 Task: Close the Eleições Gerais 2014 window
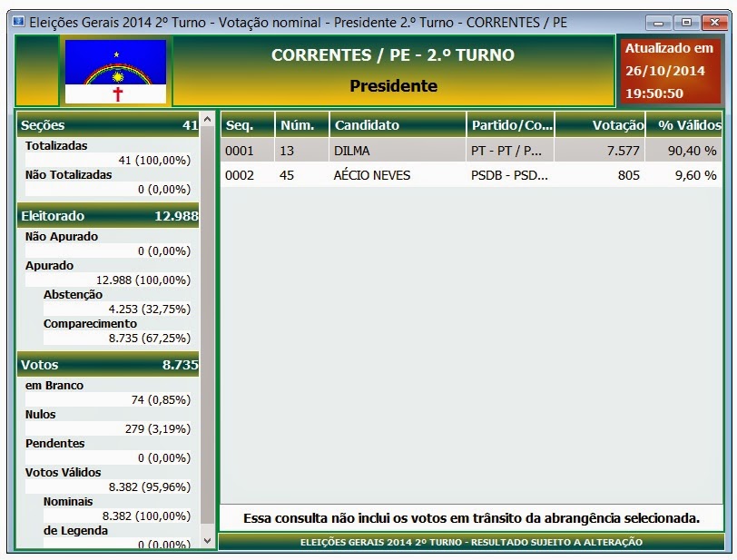point(712,22)
